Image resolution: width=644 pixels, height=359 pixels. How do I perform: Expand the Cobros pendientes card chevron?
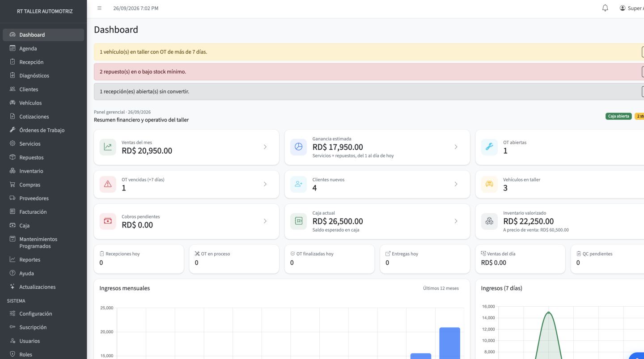click(265, 221)
